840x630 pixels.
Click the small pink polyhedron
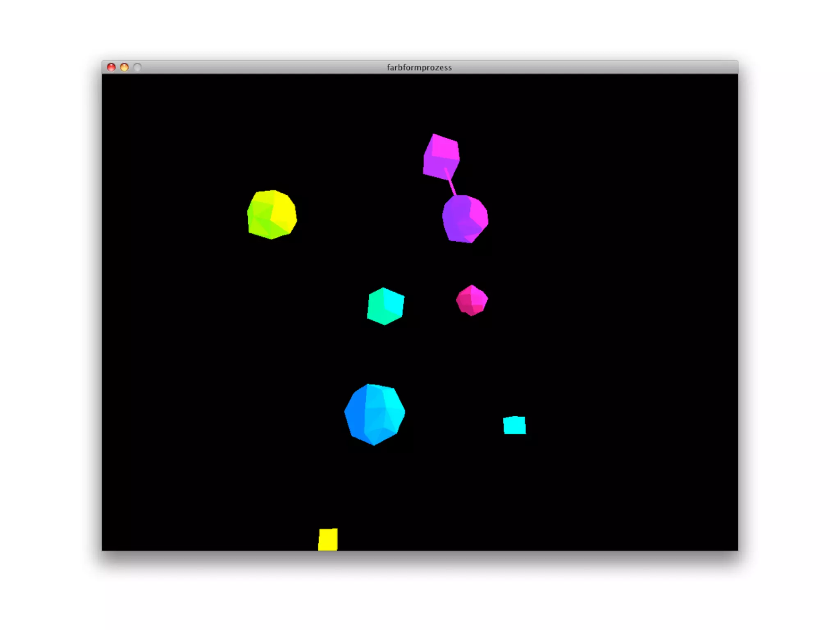[472, 300]
